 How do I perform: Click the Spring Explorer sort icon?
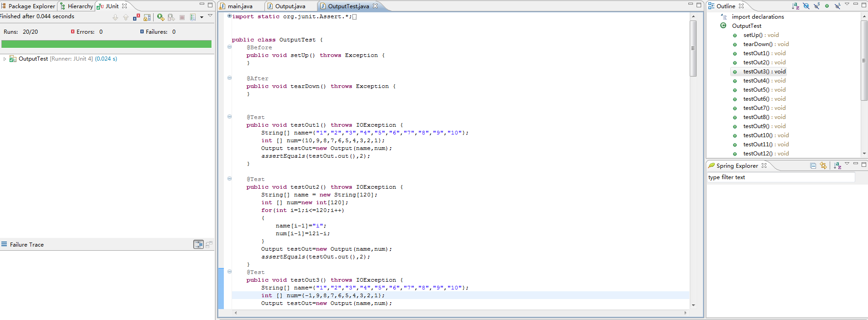click(837, 166)
